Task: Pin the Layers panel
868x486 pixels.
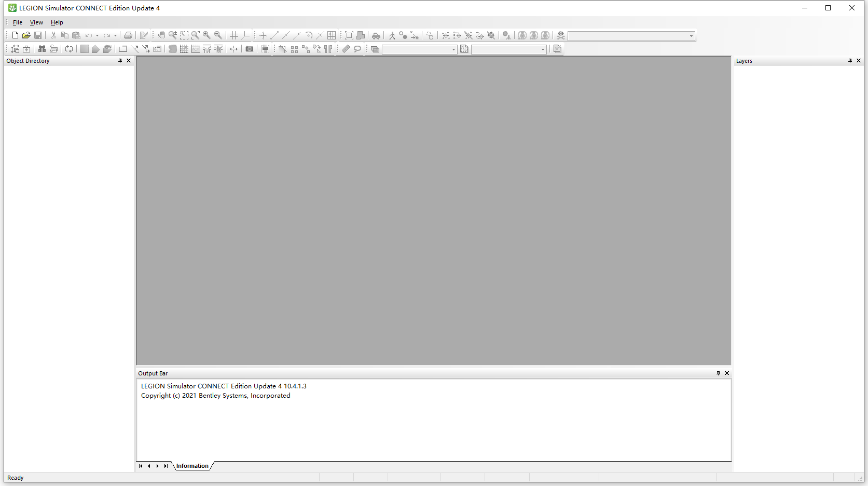Action: pyautogui.click(x=850, y=61)
